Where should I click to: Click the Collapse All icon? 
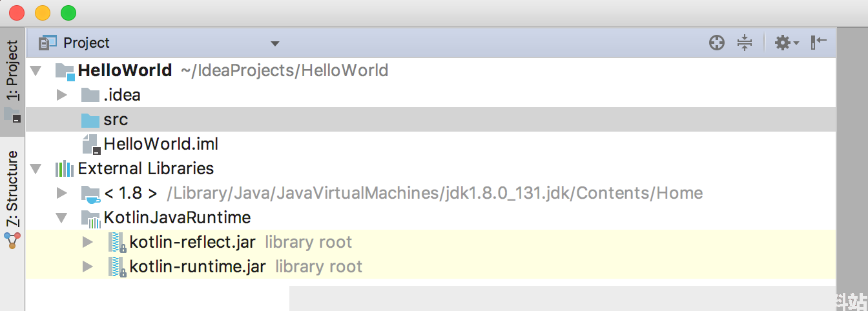point(745,43)
